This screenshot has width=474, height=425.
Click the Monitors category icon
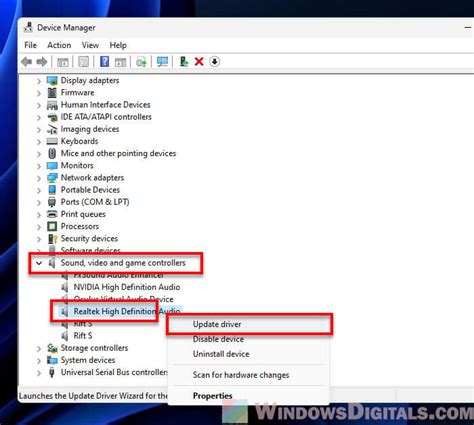(52, 166)
